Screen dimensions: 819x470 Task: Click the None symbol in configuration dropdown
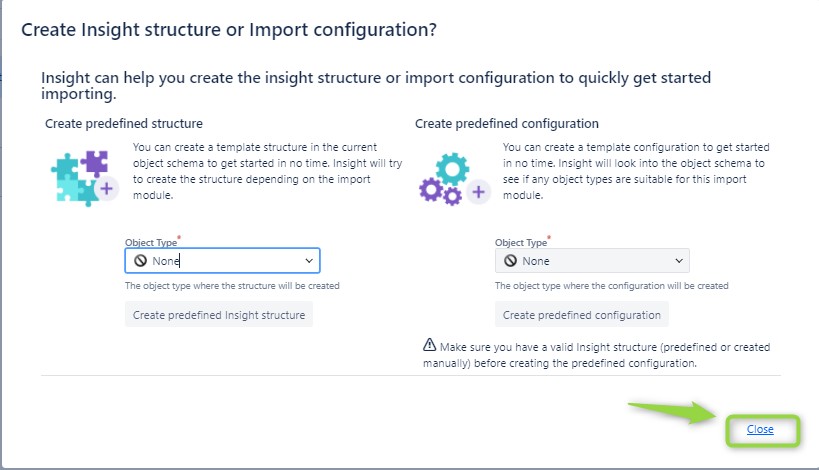[510, 261]
